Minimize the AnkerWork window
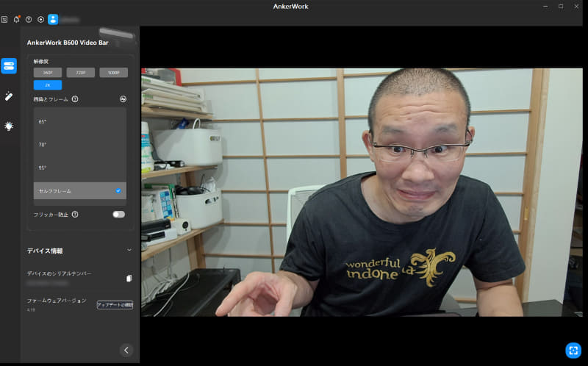Image resolution: width=588 pixels, height=366 pixels. point(545,7)
